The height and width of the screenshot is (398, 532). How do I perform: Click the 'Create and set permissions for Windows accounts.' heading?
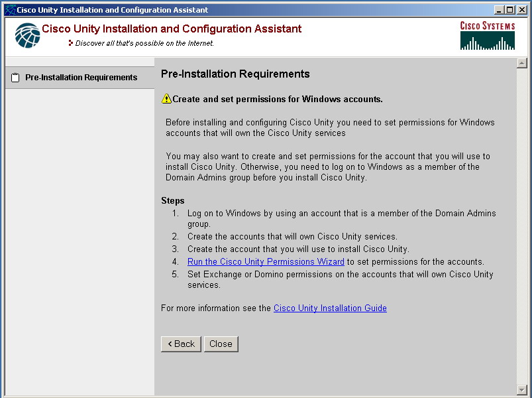coord(277,99)
